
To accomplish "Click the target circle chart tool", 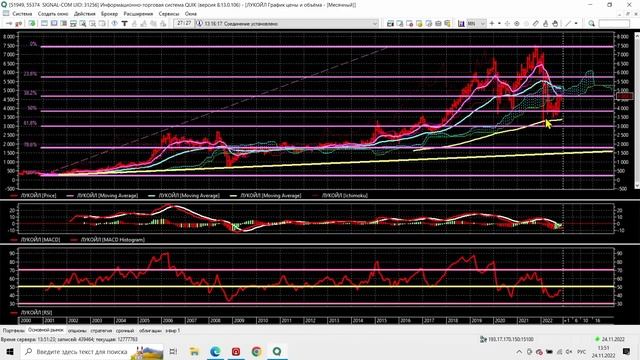I will pyautogui.click(x=517, y=24).
